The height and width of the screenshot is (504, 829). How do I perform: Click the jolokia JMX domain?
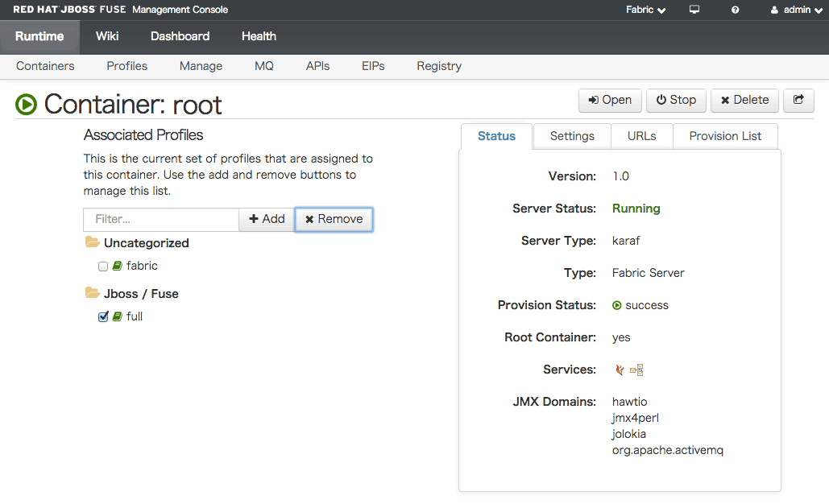pyautogui.click(x=629, y=434)
